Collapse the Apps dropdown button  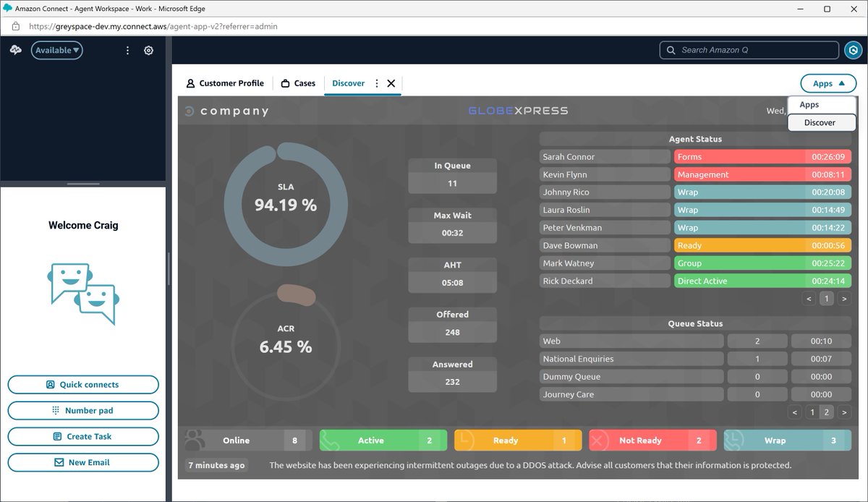pos(828,83)
